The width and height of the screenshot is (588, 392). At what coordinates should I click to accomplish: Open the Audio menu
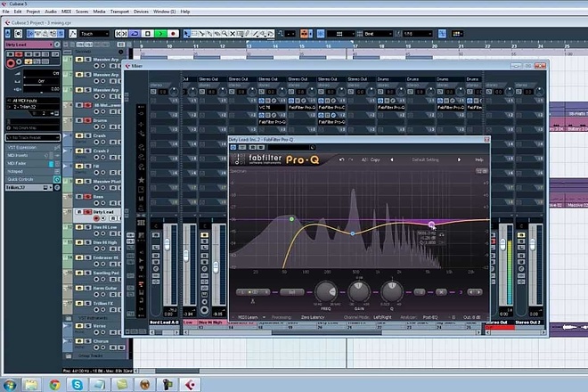(x=51, y=12)
